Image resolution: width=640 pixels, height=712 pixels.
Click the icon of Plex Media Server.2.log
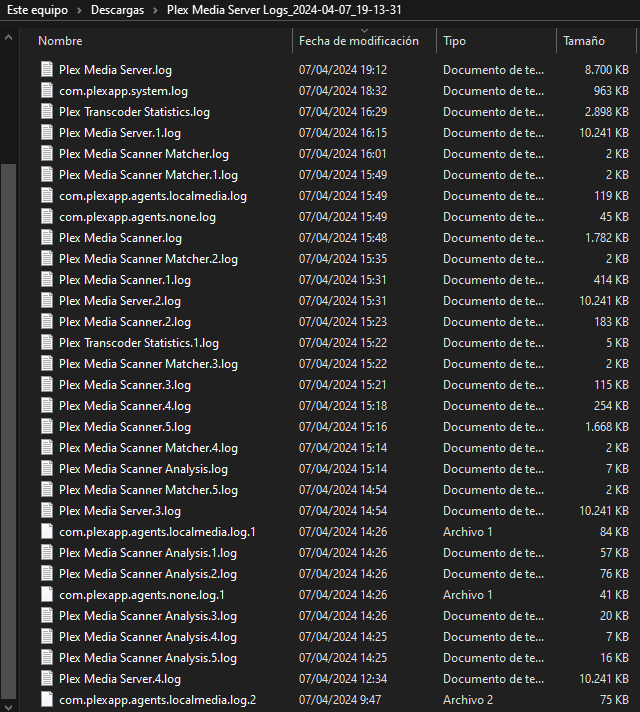(47, 301)
